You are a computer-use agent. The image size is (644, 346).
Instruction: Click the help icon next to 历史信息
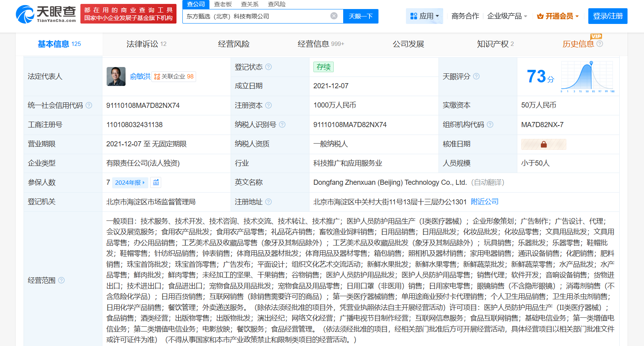[x=600, y=44]
